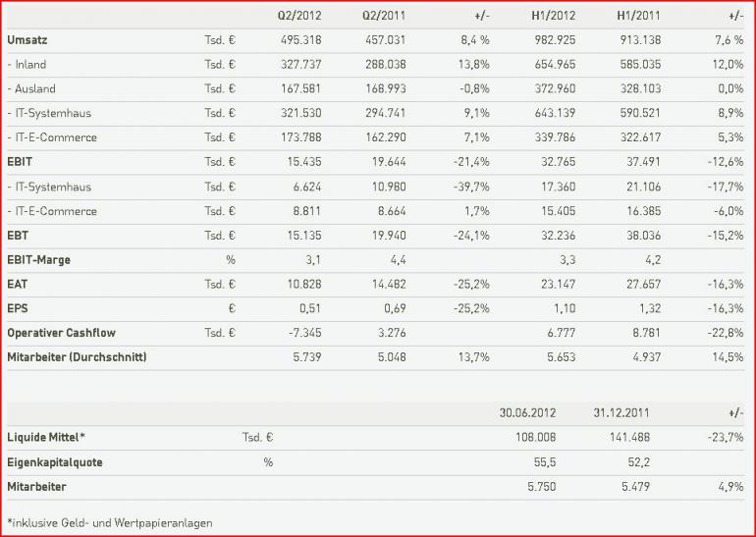Click the Inland H1/2012 value 654.965
Screen dimensions: 756x537
555,65
